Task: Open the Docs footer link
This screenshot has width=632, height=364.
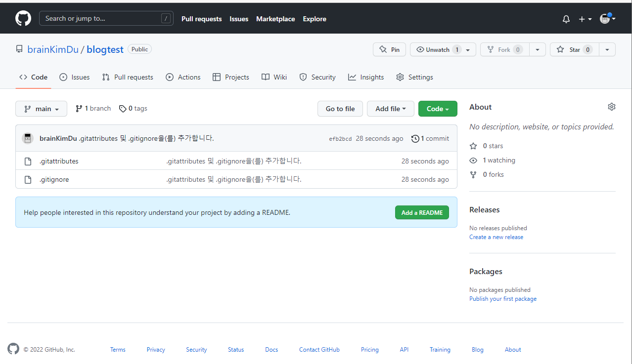Action: tap(271, 350)
